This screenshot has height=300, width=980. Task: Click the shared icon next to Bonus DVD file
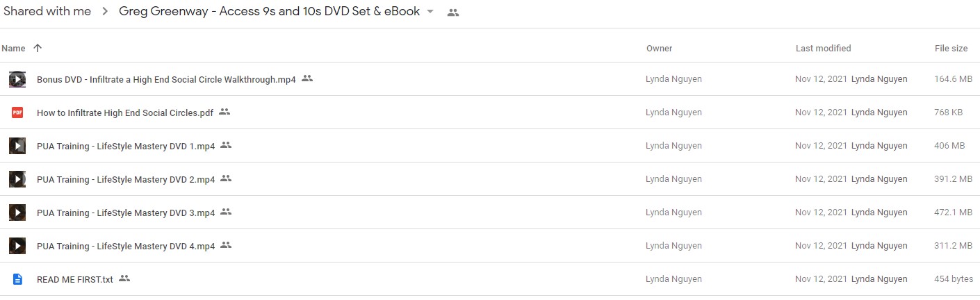pos(307,78)
